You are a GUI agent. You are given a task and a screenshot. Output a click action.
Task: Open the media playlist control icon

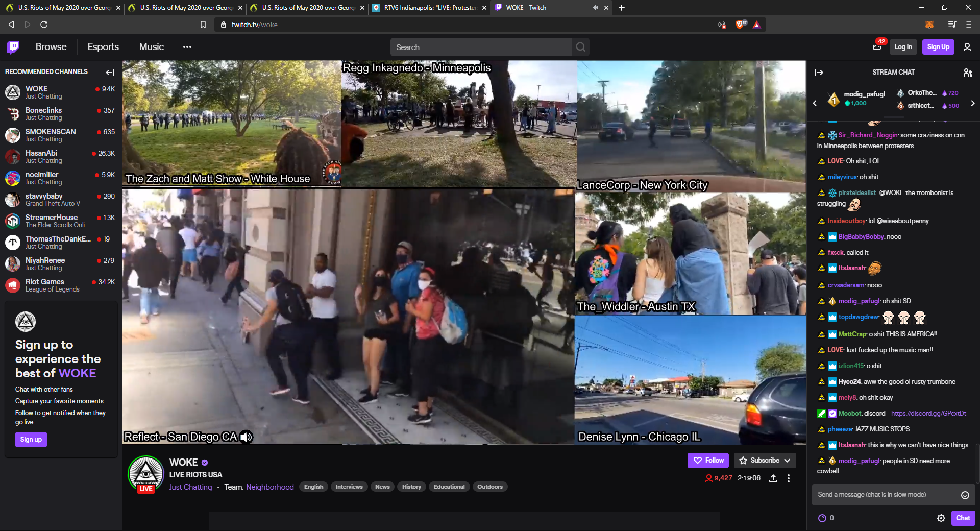pyautogui.click(x=952, y=25)
